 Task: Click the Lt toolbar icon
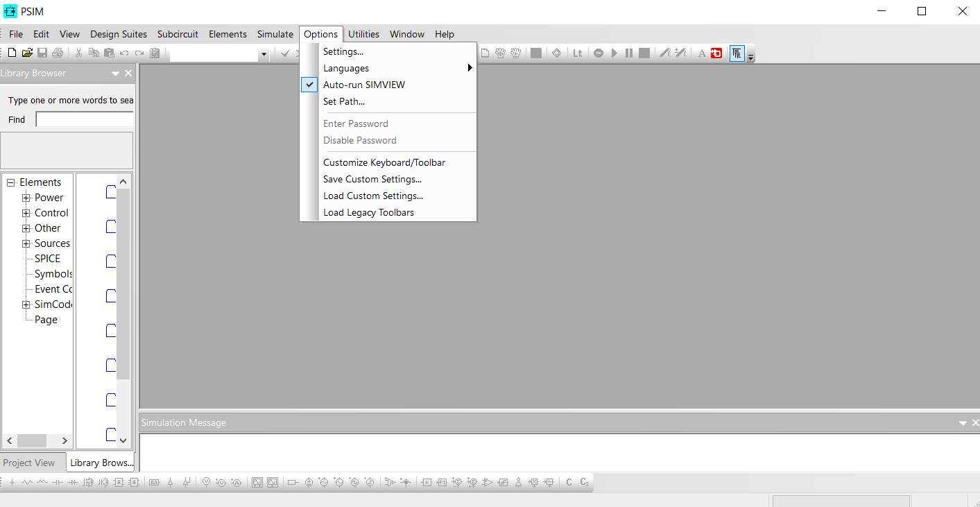tap(577, 53)
